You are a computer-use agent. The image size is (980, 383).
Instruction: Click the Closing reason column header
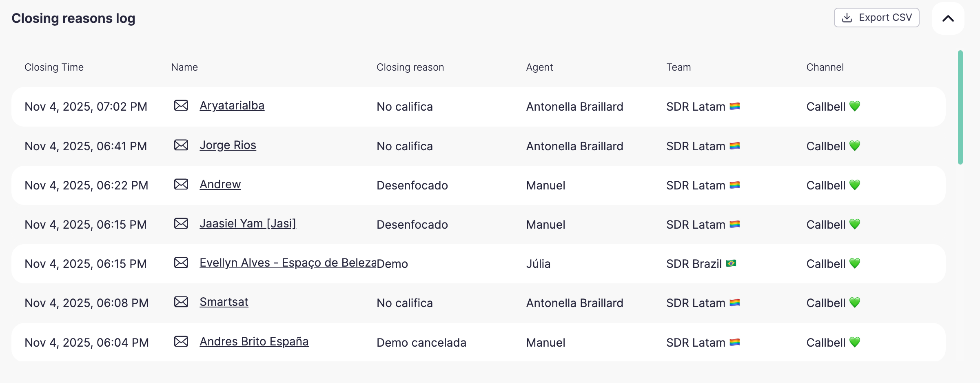coord(410,67)
